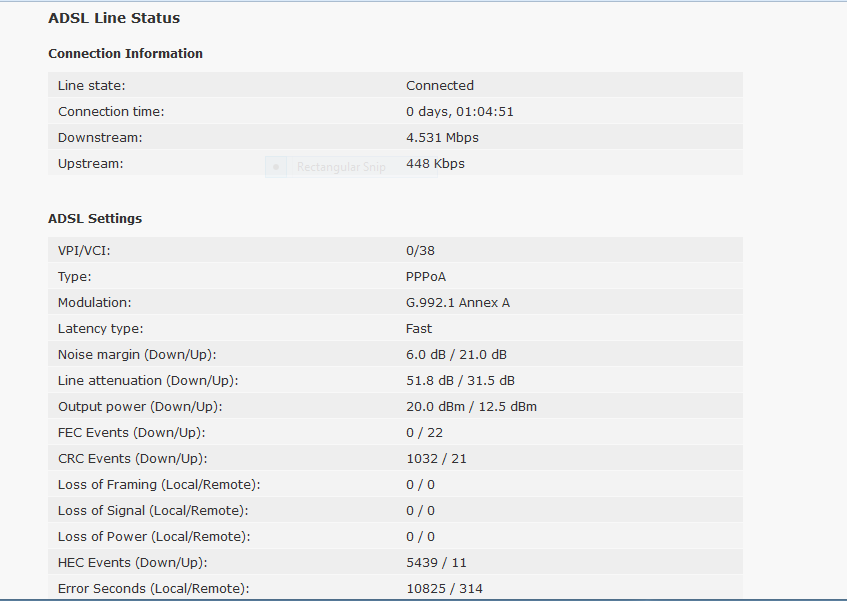847x601 pixels.
Task: Click the FEC Events row label
Action: pyautogui.click(x=131, y=433)
